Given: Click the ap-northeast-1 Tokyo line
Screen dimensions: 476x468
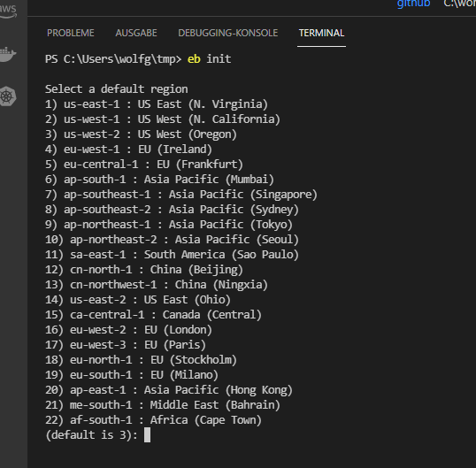Looking at the screenshot, I should click(x=169, y=225).
